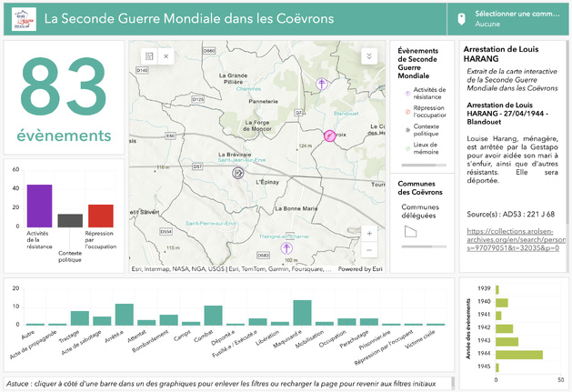Click political context marker at Saint-Jean-sur-Erve
The width and height of the screenshot is (572, 392).
[x=238, y=172]
